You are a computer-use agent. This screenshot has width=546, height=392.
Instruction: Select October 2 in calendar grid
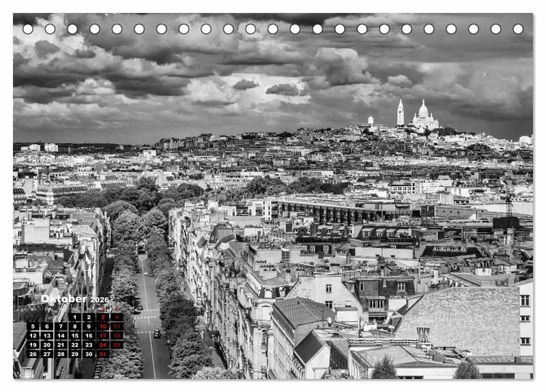[89, 317]
